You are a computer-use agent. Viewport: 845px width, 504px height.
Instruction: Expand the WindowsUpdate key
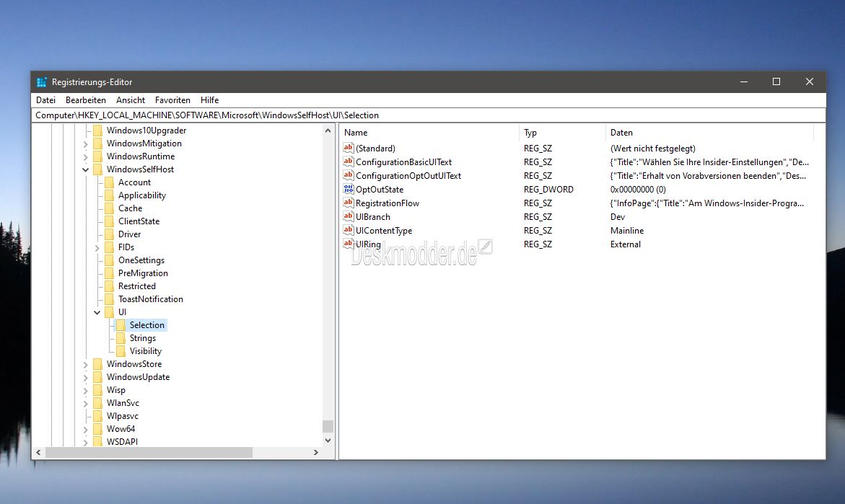click(x=86, y=378)
